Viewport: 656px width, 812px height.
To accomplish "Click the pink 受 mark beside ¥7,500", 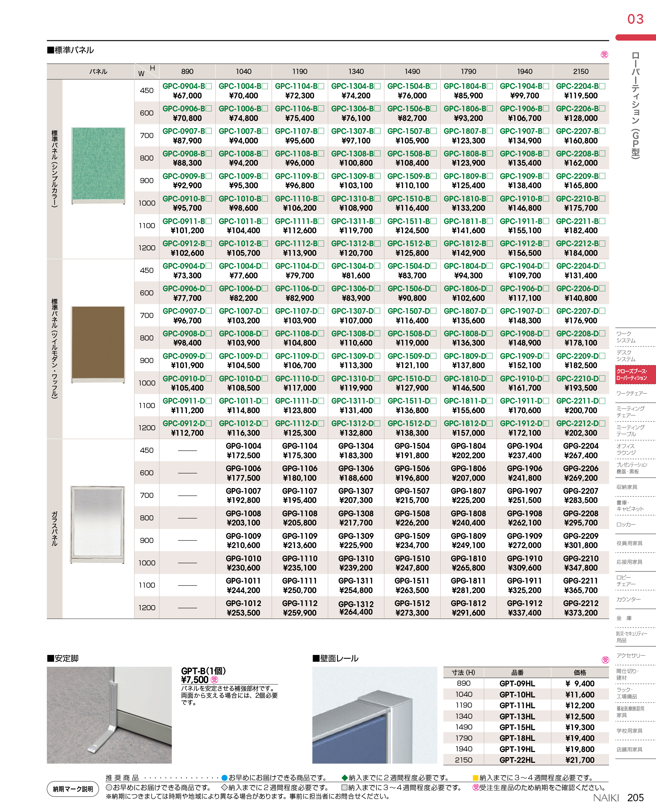I will coord(214,680).
